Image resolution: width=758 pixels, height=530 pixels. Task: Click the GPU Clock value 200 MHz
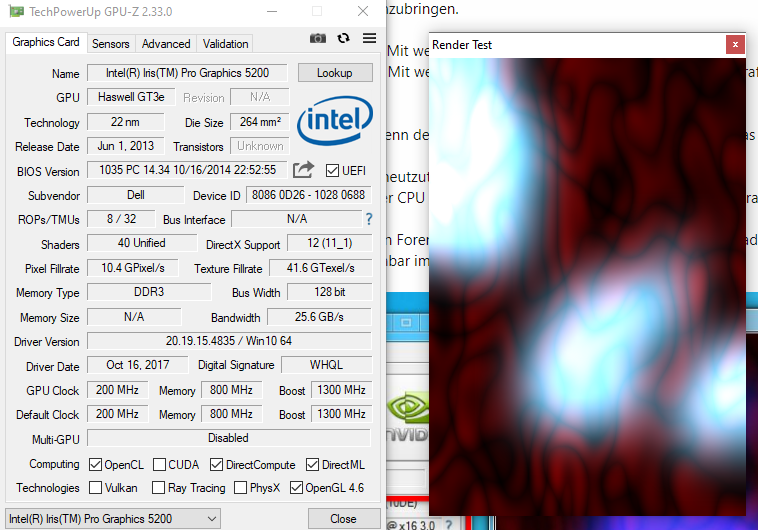tap(117, 390)
